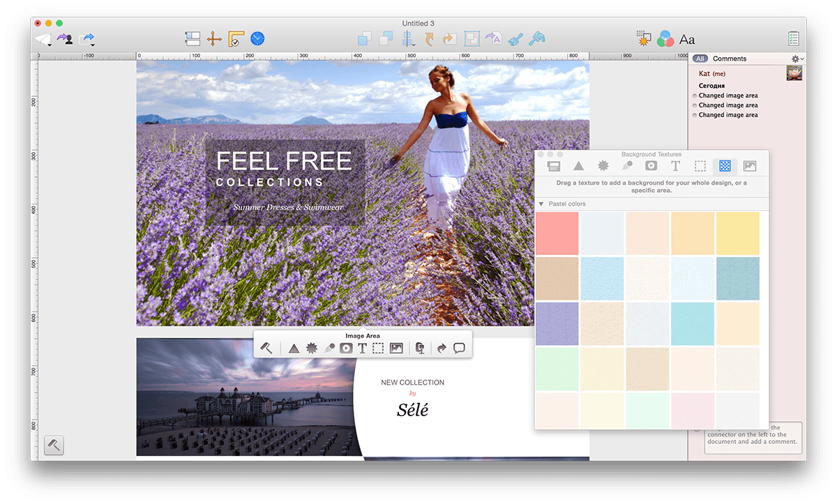Select the purple lavender texture swatch
This screenshot has height=504, width=837.
coord(557,323)
